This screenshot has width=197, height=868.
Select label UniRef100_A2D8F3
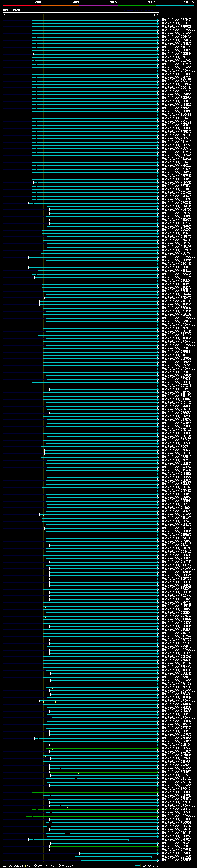click(x=177, y=843)
